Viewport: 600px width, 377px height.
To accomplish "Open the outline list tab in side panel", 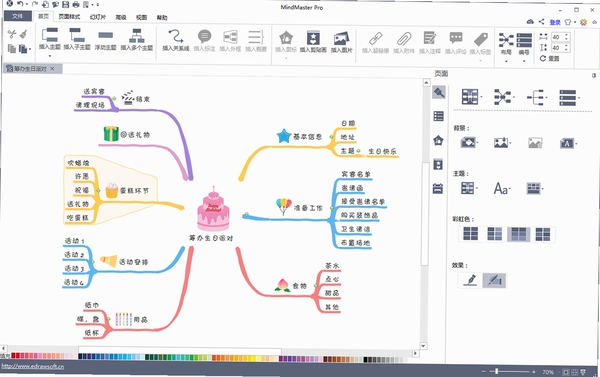I will pos(438,116).
